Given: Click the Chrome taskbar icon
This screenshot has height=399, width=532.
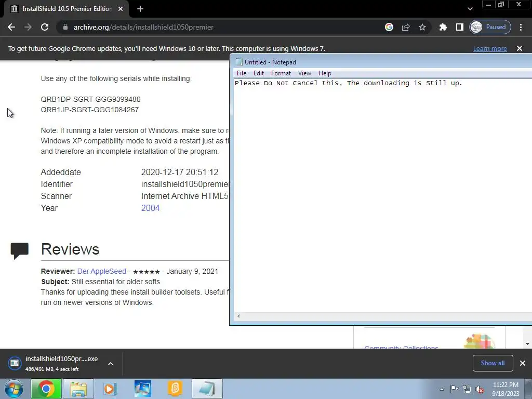Looking at the screenshot, I should tap(46, 389).
